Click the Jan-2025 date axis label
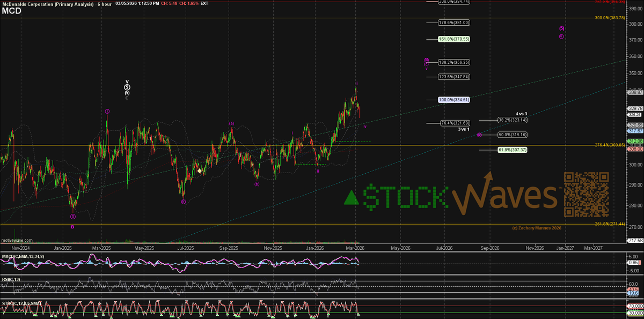This screenshot has height=319, width=644. pyautogui.click(x=63, y=248)
